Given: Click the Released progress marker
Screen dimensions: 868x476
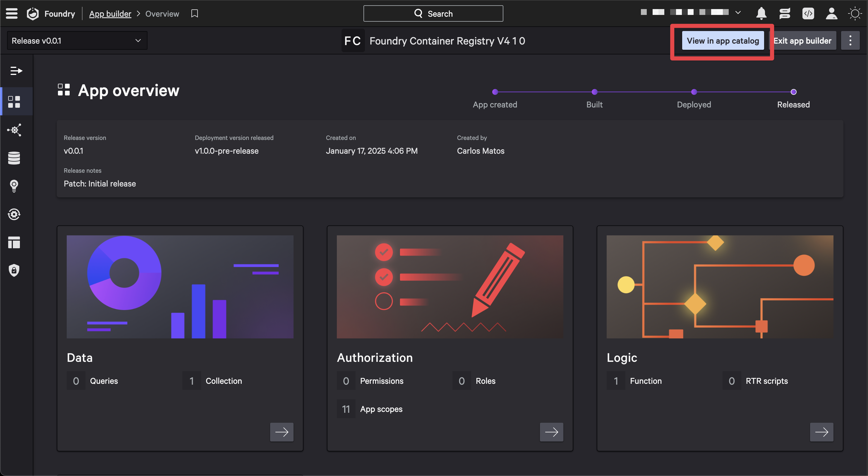Looking at the screenshot, I should (x=794, y=92).
